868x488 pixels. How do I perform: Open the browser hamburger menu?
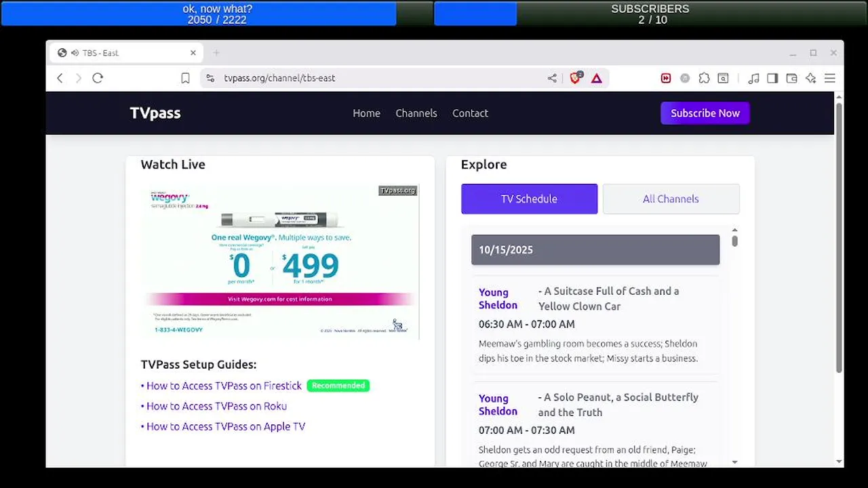click(830, 78)
